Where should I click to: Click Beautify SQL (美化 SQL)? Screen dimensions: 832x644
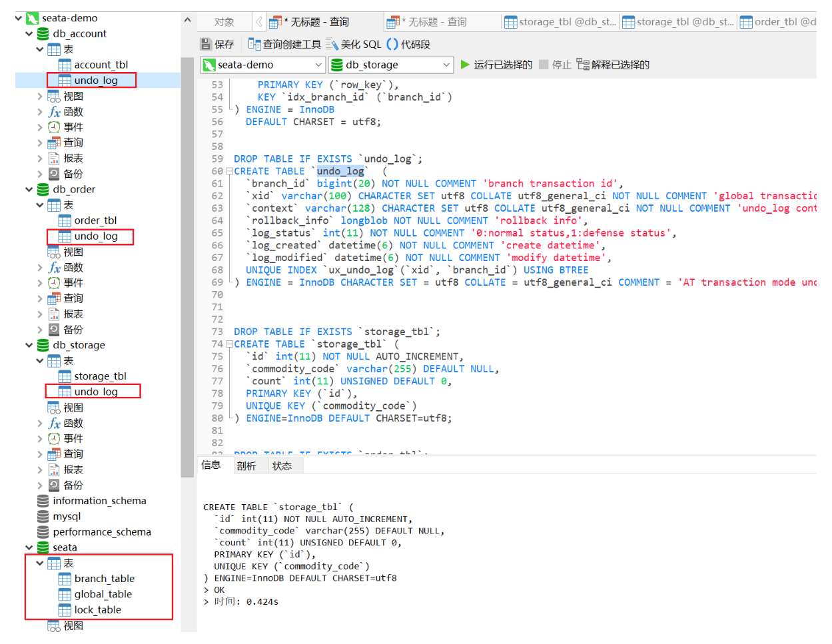coord(354,44)
